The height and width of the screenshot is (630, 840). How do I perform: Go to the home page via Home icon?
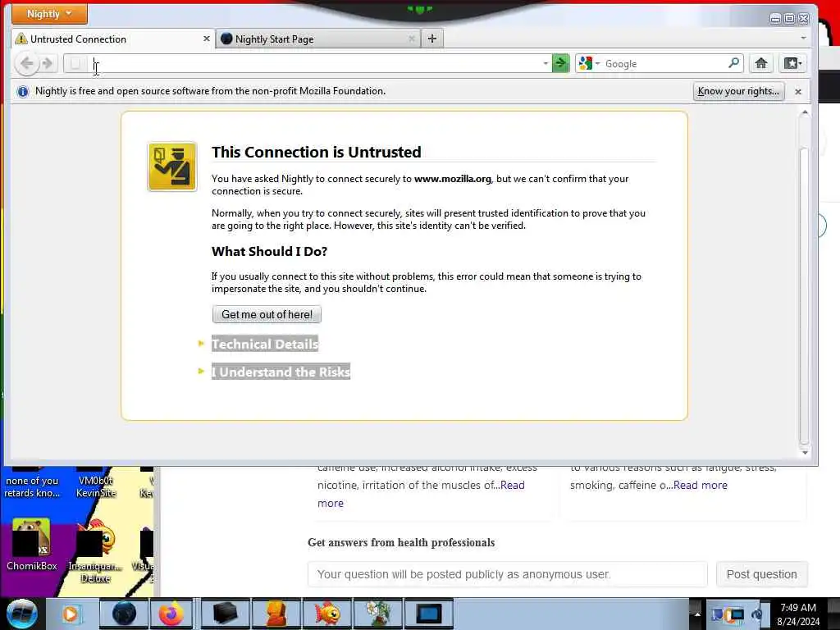click(760, 64)
